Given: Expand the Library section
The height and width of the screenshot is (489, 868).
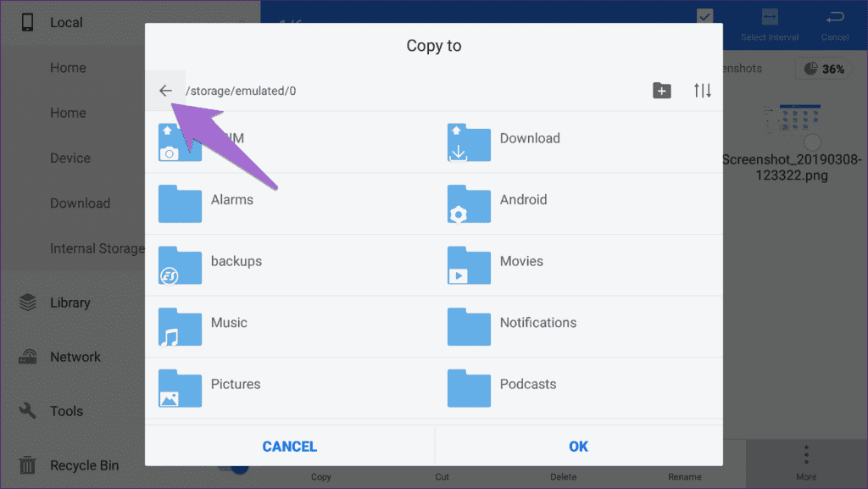Looking at the screenshot, I should (x=70, y=303).
